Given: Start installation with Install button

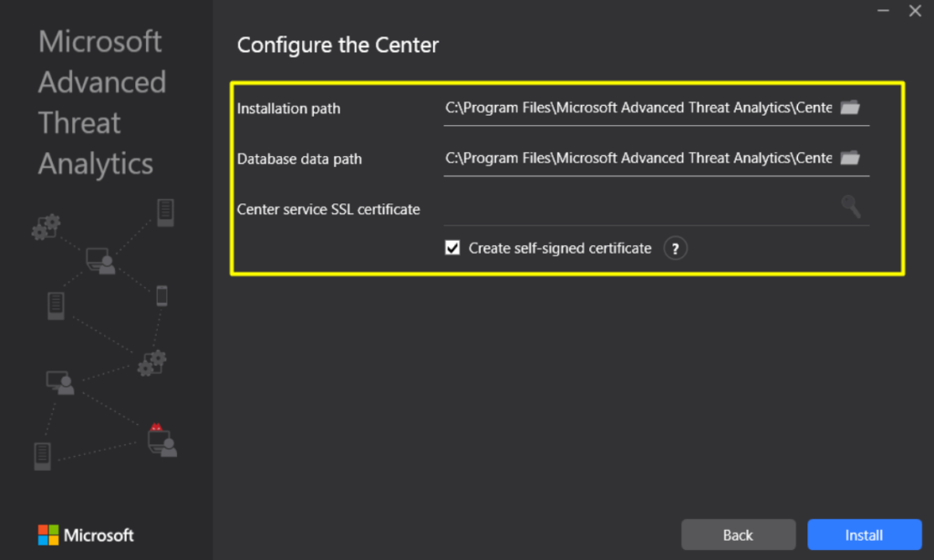Looking at the screenshot, I should click(865, 535).
